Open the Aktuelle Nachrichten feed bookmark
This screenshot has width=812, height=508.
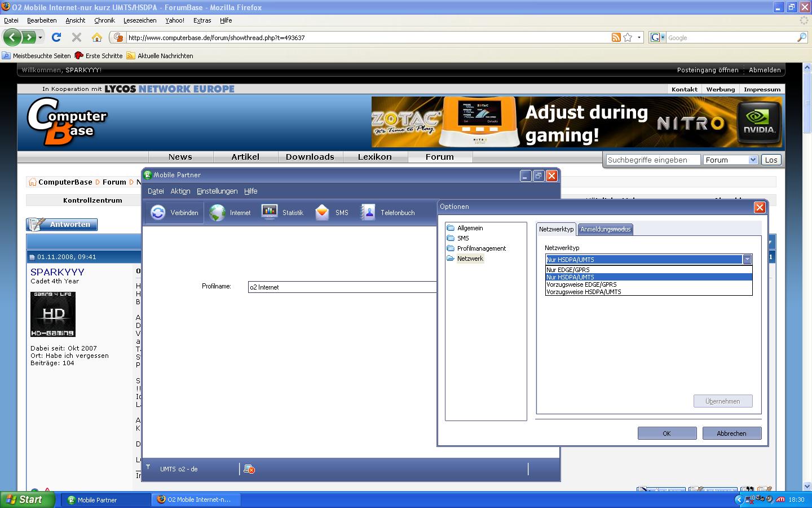[160, 56]
